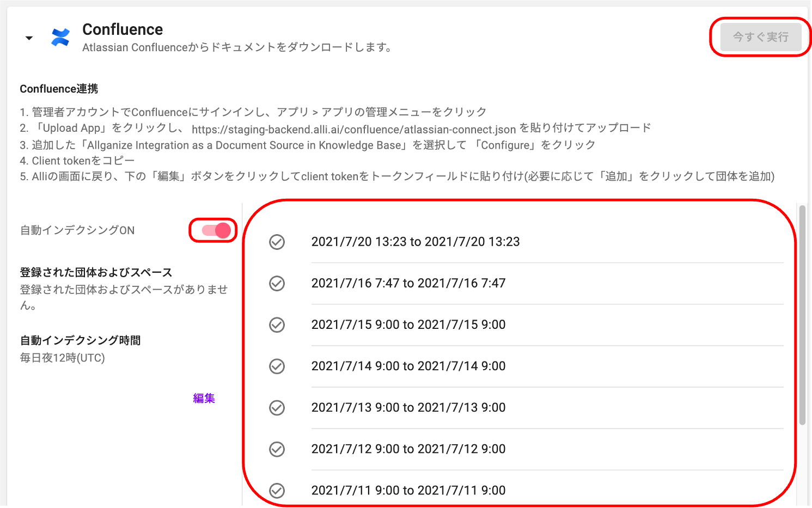812x508 pixels.
Task: Select log text 2021/7/20 13:23 to 2021/7/20 13:23
Action: click(x=416, y=242)
